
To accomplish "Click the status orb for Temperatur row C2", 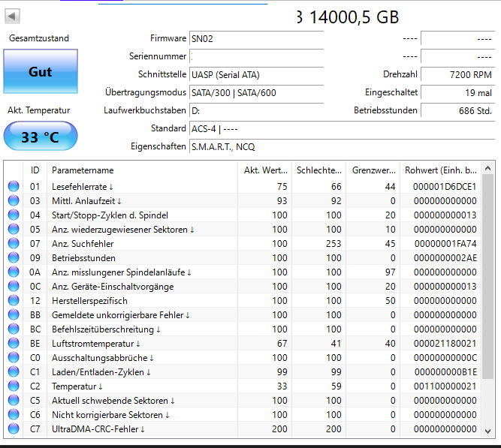I will click(x=14, y=386).
